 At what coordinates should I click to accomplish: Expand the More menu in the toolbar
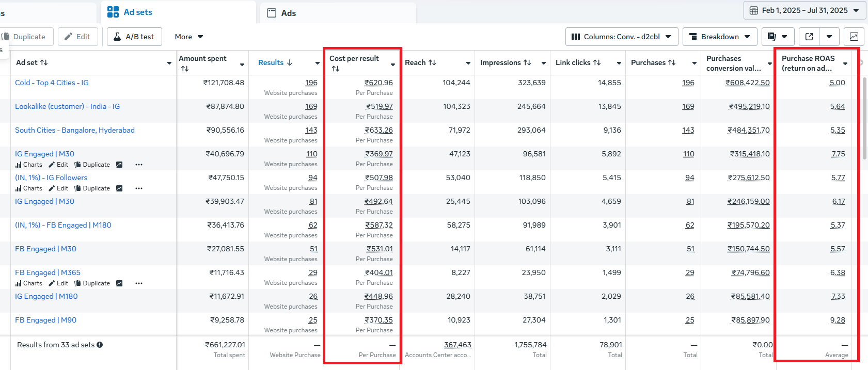(188, 37)
